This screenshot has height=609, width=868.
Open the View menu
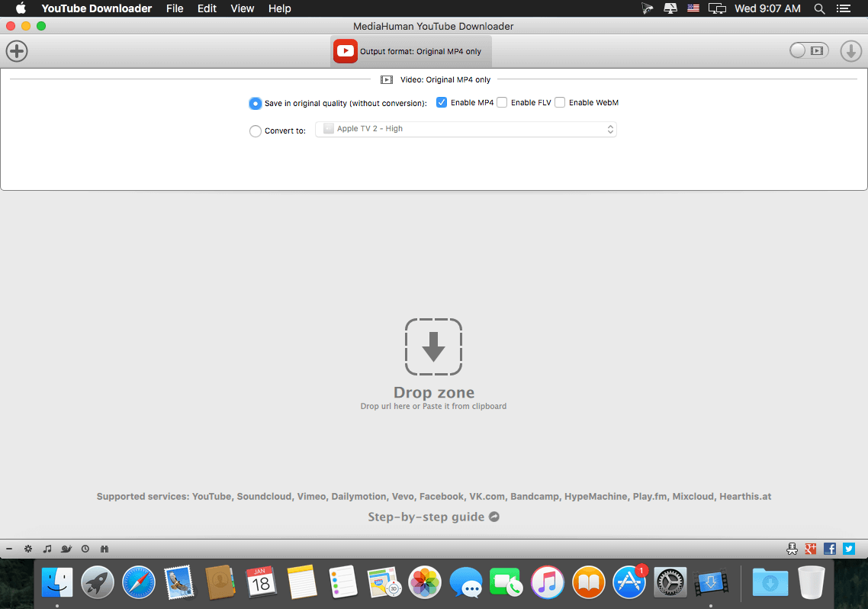click(x=243, y=8)
